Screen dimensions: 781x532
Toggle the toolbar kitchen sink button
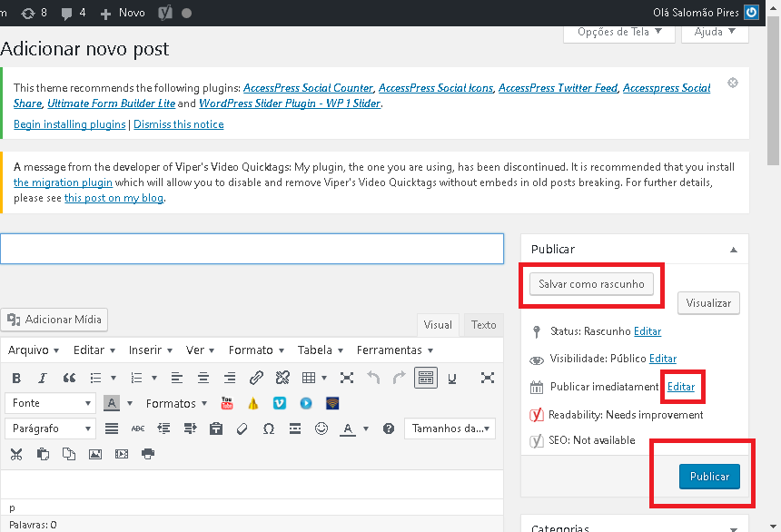tap(426, 378)
